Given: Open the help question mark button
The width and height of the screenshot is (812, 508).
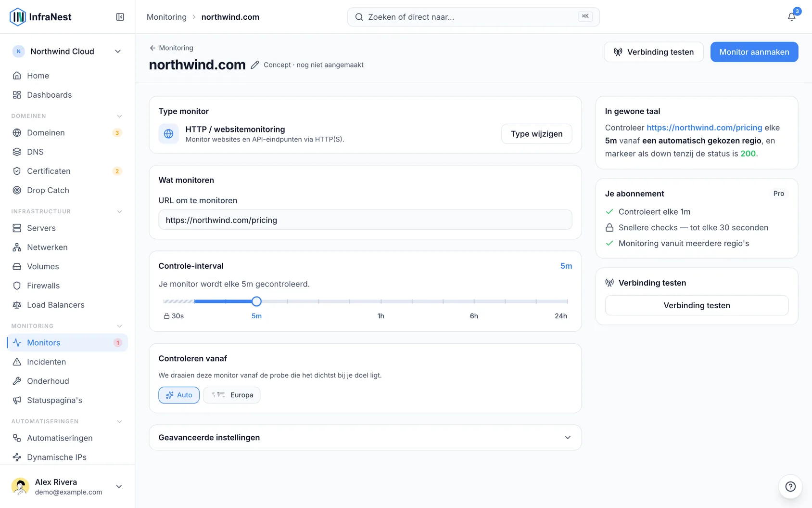Looking at the screenshot, I should [790, 486].
